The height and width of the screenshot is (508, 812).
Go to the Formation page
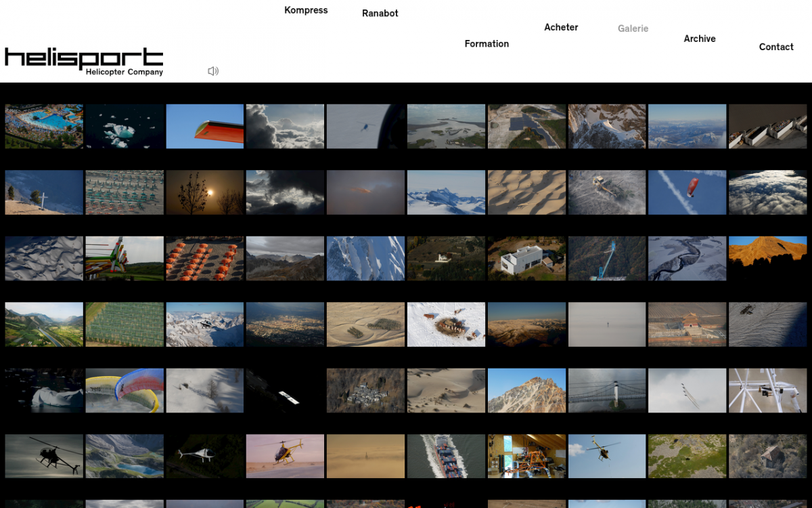tap(487, 44)
